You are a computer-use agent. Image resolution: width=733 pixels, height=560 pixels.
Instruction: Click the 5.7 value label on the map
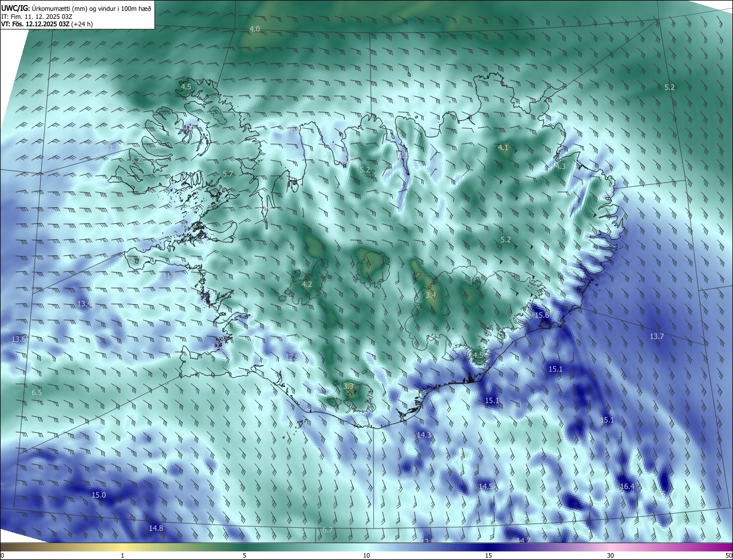227,173
